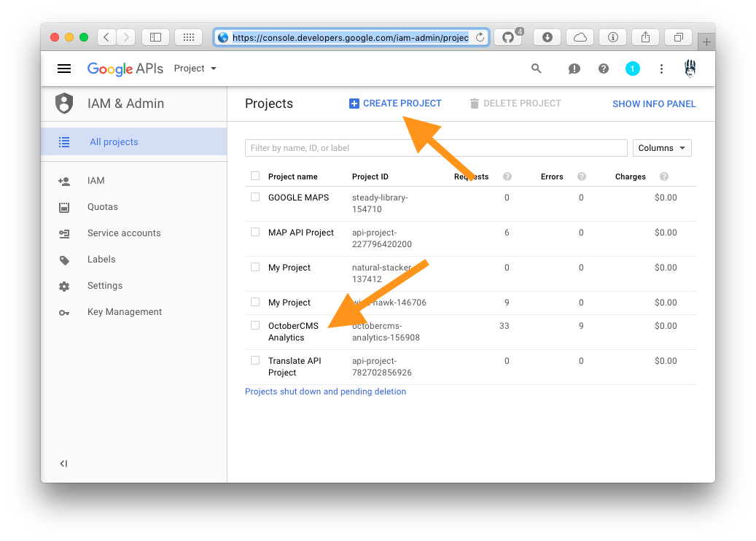
Task: Click the Errors column help icon
Action: tap(582, 176)
